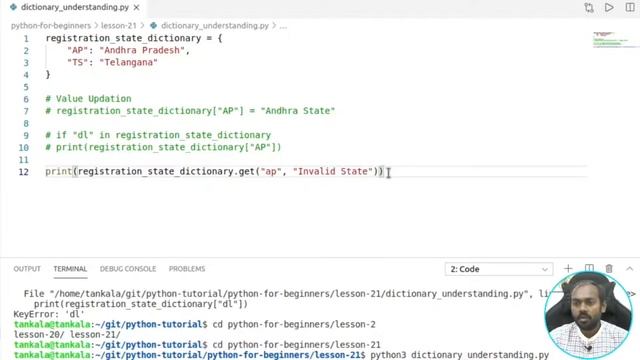This screenshot has height=360, width=640.
Task: Click line number 1 in the gutter
Action: point(26,39)
